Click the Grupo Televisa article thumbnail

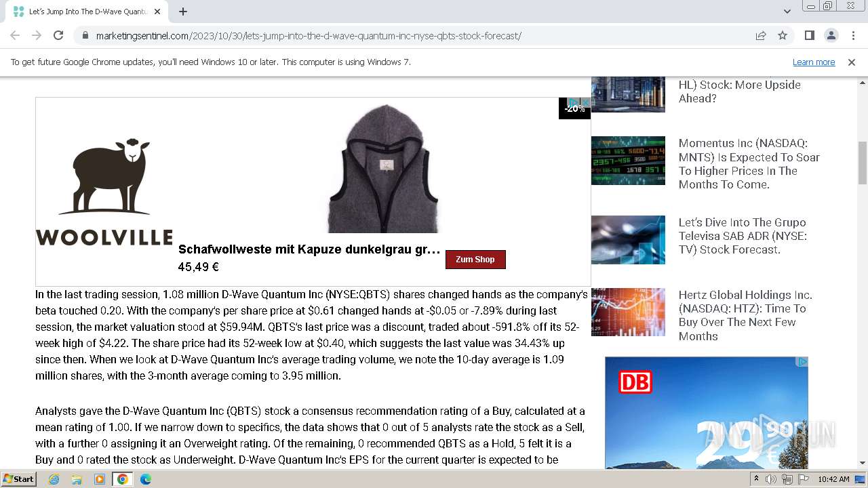[628, 240]
